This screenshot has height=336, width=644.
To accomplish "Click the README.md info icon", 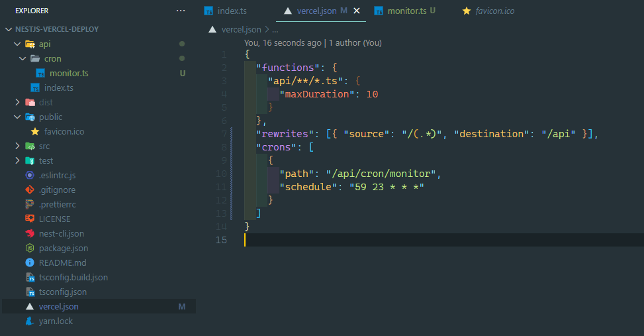I will tap(30, 262).
